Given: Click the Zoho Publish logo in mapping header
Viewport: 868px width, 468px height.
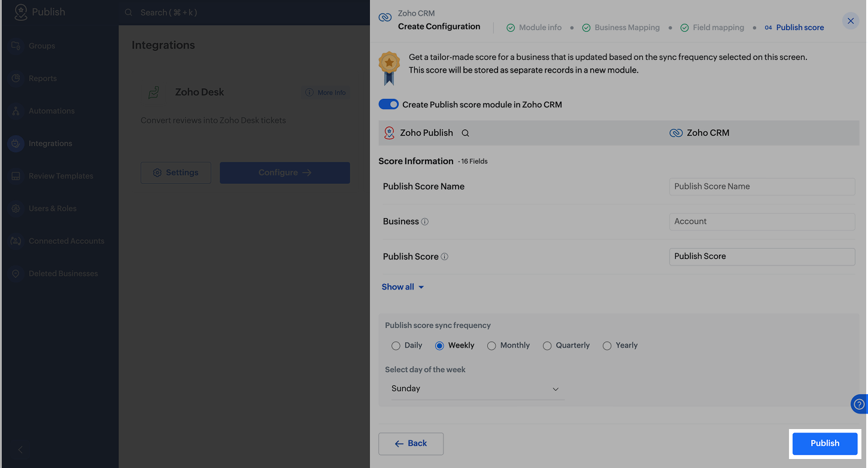Looking at the screenshot, I should point(389,133).
